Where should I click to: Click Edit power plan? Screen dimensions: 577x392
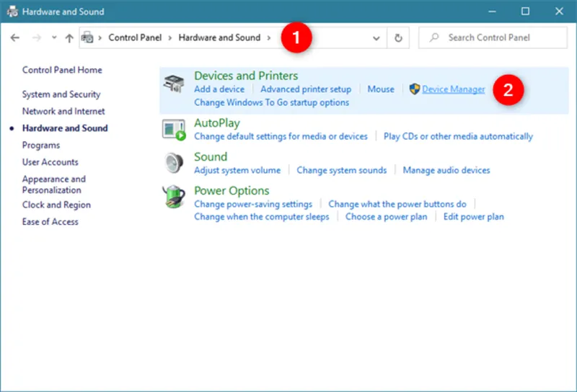(473, 217)
